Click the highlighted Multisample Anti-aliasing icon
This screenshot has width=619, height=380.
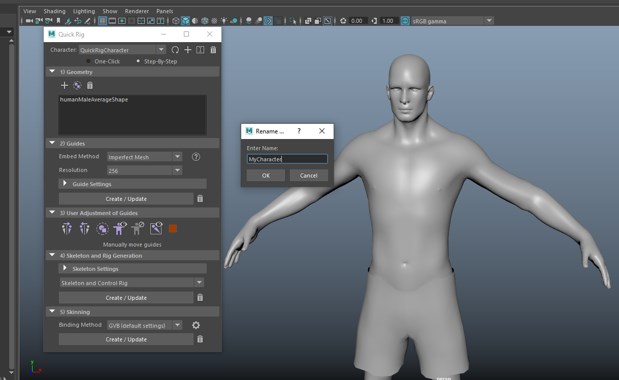[x=268, y=21]
